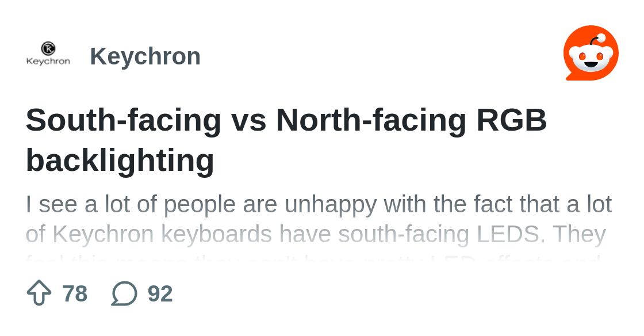Click the Reddit Snoo logo
The image size is (644, 336).
591,52
